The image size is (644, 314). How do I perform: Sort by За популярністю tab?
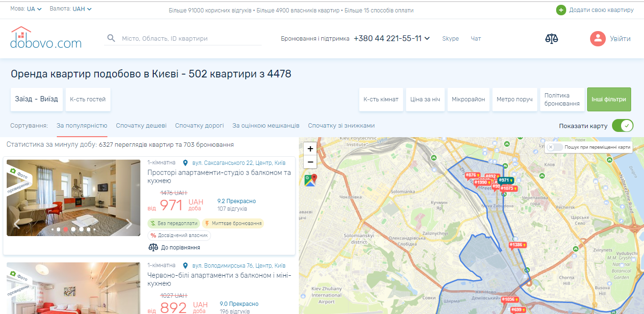pyautogui.click(x=82, y=126)
